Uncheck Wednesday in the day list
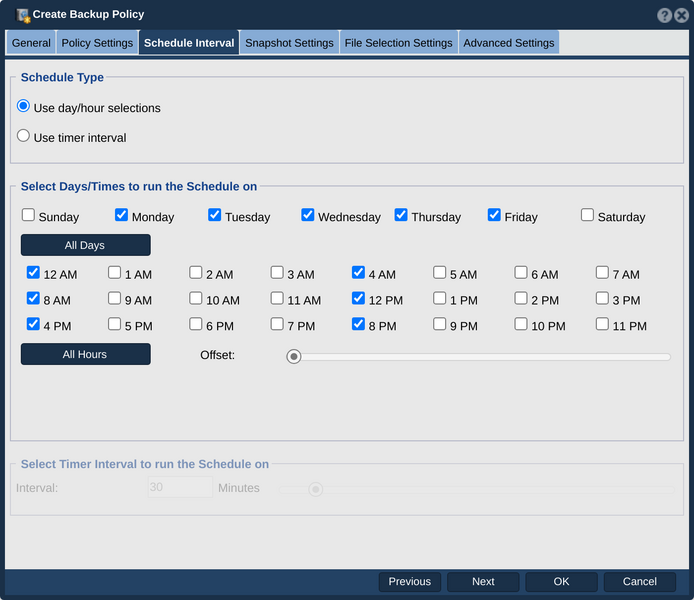 pyautogui.click(x=308, y=215)
